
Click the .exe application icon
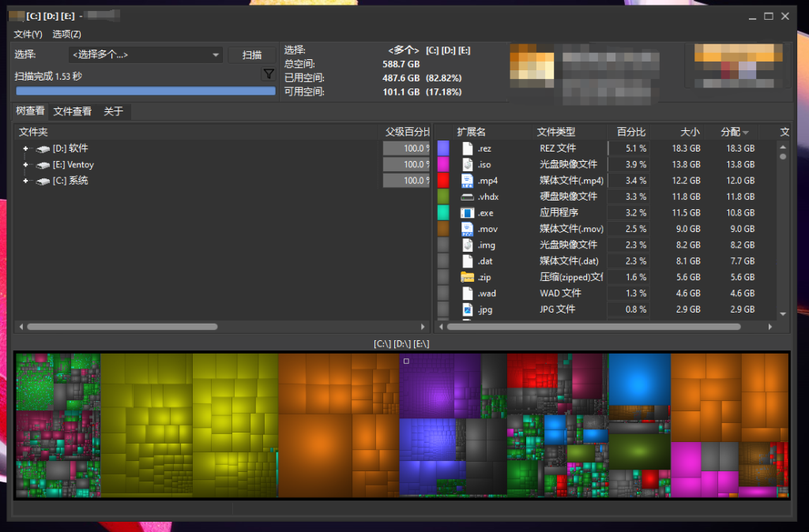[467, 213]
